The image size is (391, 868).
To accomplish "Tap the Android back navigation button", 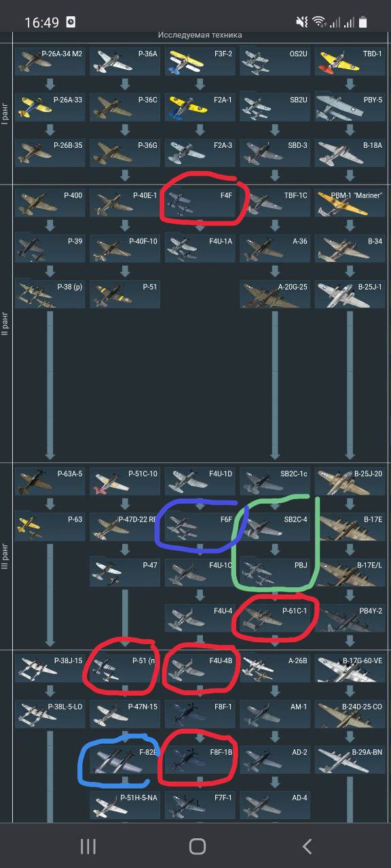I will [307, 846].
